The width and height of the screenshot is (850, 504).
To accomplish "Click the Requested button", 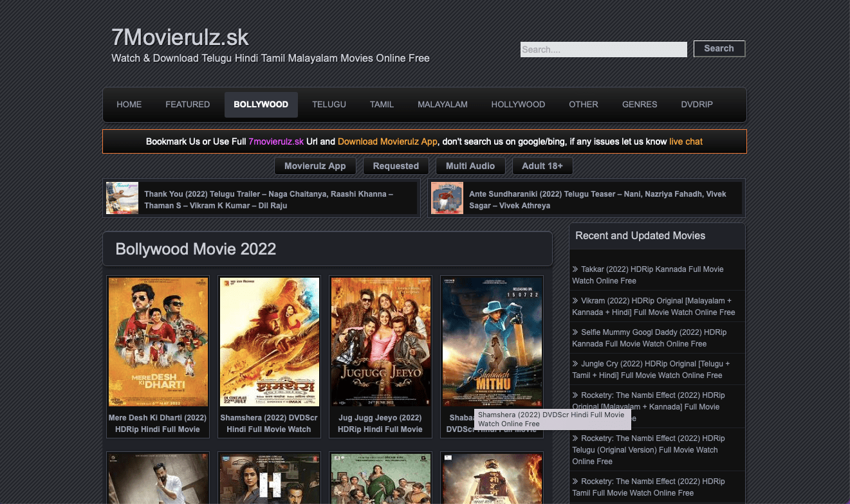I will (396, 166).
